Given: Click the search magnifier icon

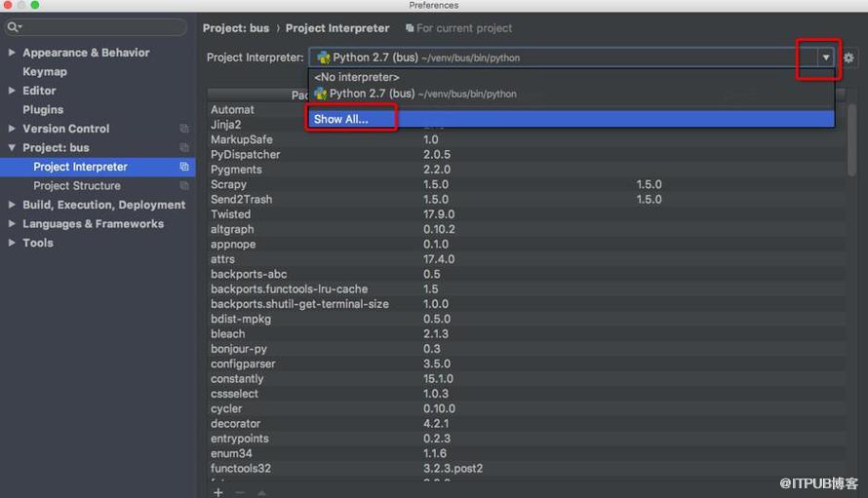Looking at the screenshot, I should [14, 27].
